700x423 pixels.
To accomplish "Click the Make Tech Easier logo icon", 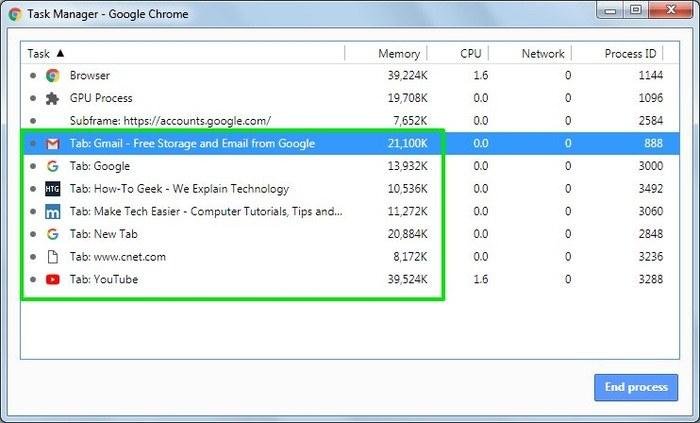I will click(x=53, y=212).
